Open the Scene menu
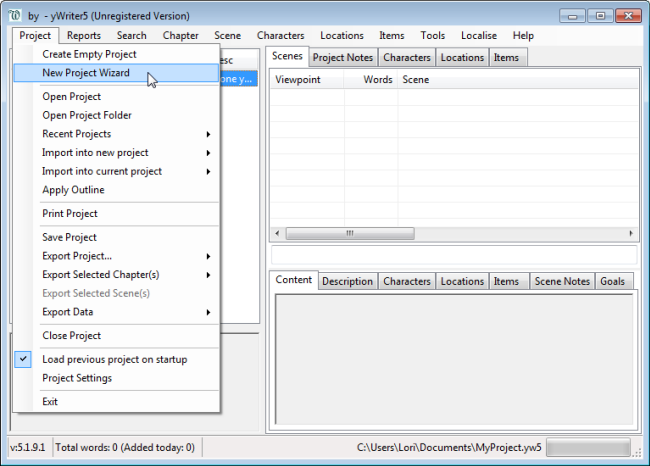The height and width of the screenshot is (466, 650). point(227,36)
